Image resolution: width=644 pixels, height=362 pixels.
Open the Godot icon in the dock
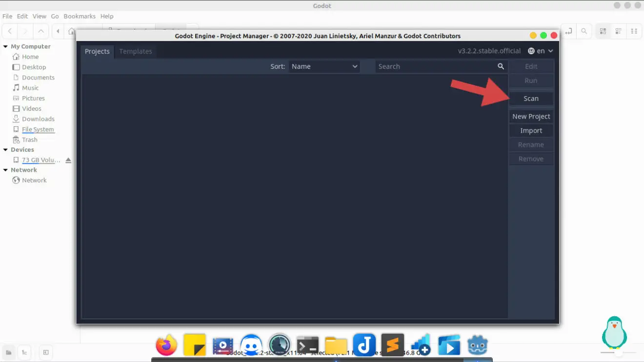pyautogui.click(x=478, y=346)
